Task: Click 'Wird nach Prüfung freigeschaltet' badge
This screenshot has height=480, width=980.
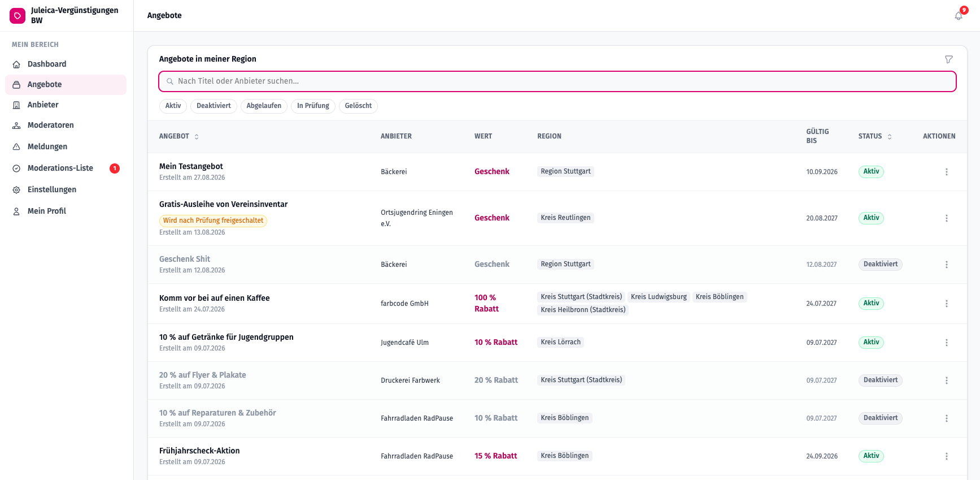Action: coord(213,220)
